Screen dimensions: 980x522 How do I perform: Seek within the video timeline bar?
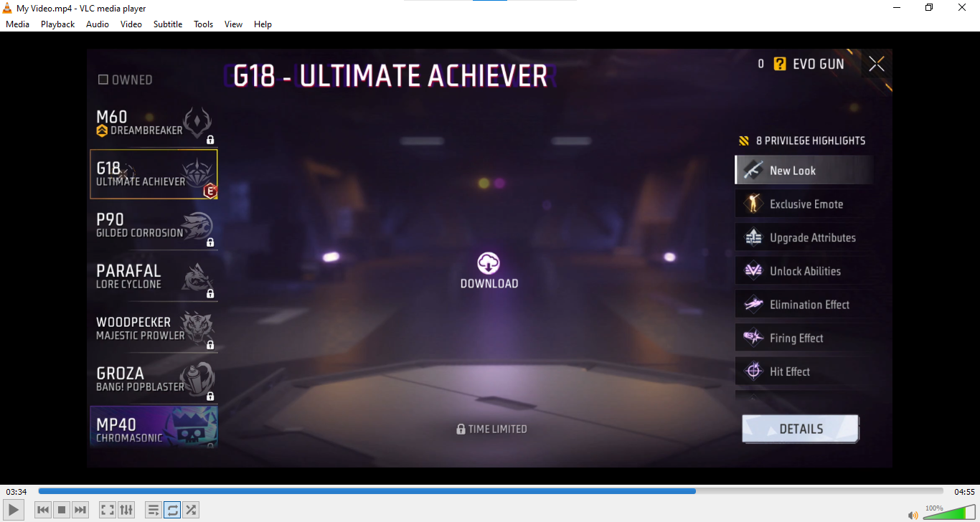click(490, 491)
